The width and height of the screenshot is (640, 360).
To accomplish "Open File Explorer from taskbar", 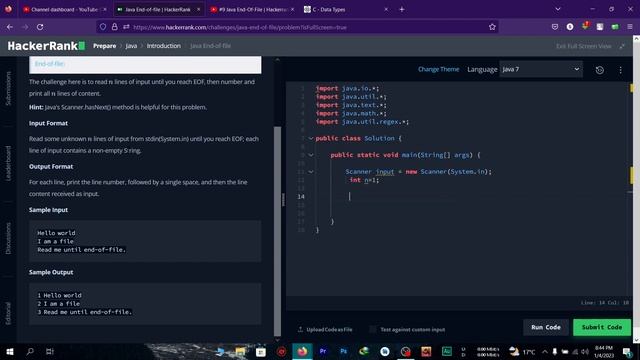I will coord(240,351).
